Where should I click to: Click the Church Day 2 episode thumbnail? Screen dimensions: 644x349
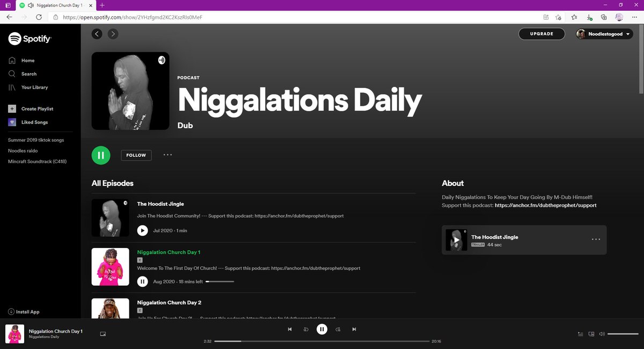(111, 309)
